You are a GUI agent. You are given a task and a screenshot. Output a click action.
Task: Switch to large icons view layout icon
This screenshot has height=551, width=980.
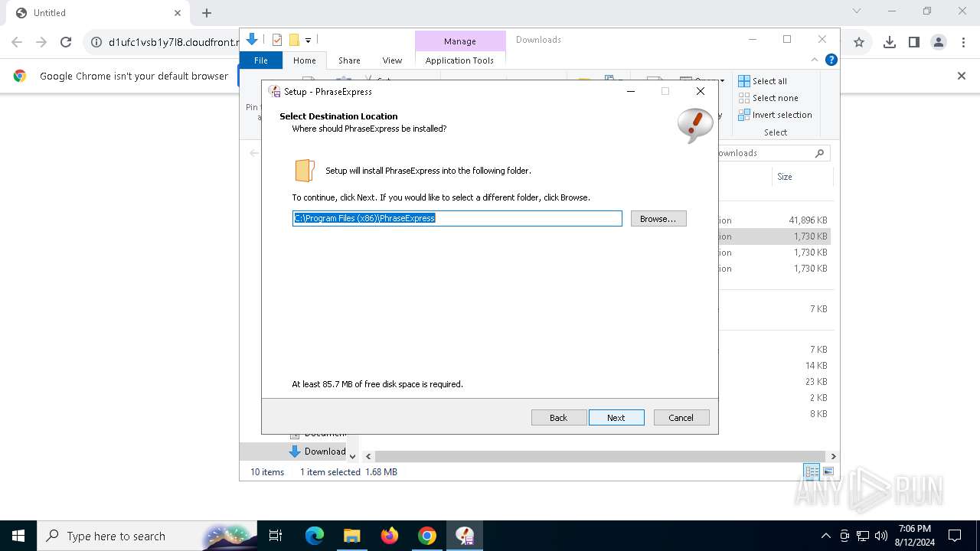(x=828, y=472)
